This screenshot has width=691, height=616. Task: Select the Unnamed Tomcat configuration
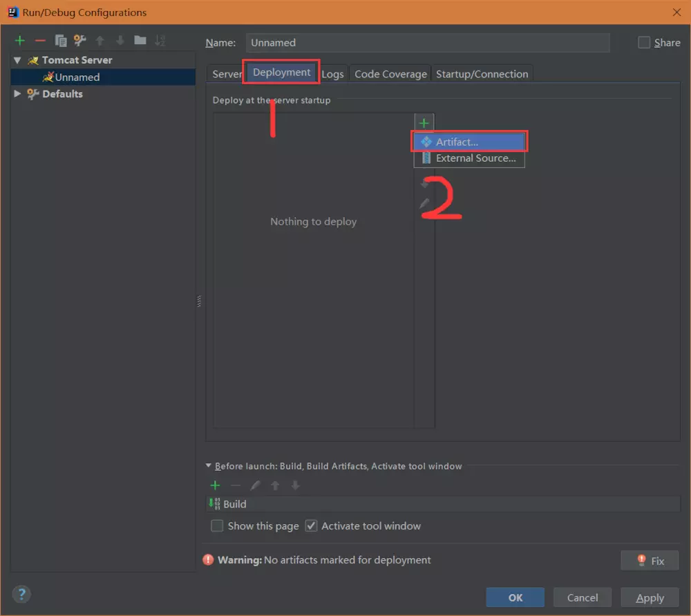tap(76, 77)
